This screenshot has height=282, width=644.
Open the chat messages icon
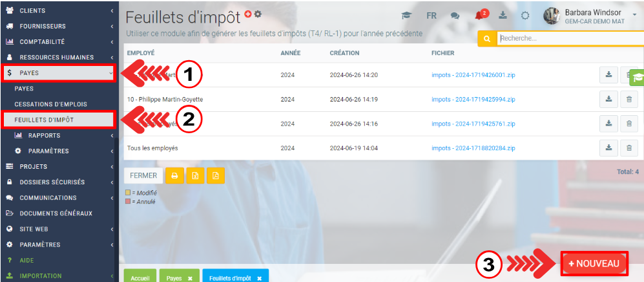tap(455, 16)
